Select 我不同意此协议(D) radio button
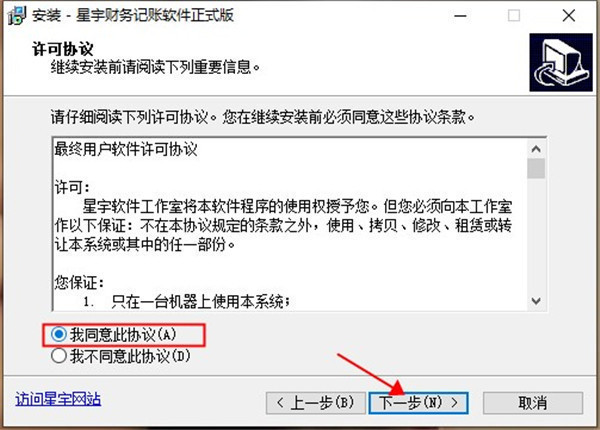This screenshot has height=430, width=600. coord(59,356)
